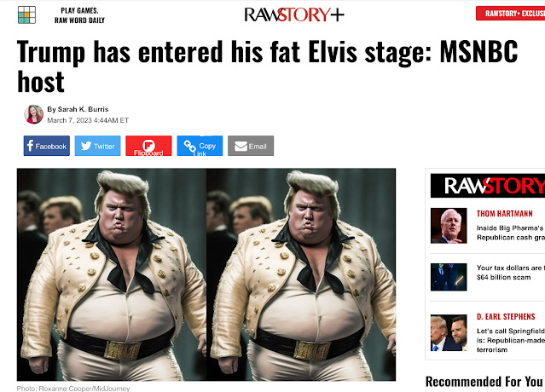Click the Play Games Raw Word Daily link
545x392 pixels.
[x=79, y=15]
